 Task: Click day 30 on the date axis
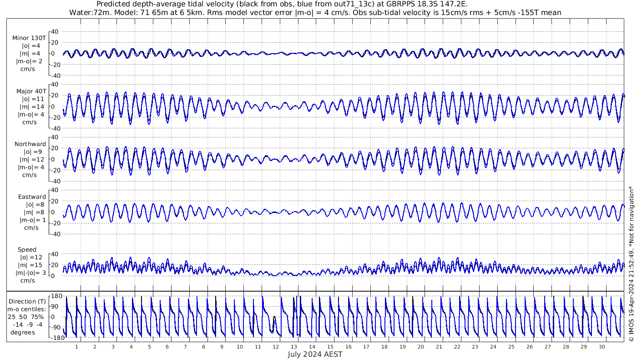pyautogui.click(x=602, y=347)
